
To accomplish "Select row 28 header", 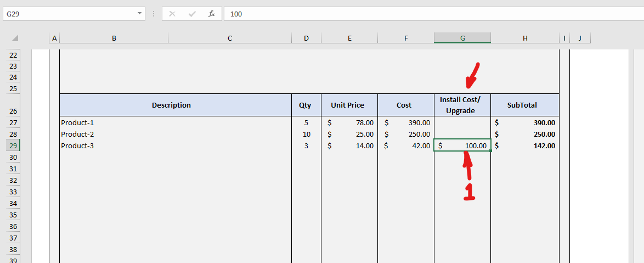I will tap(13, 134).
